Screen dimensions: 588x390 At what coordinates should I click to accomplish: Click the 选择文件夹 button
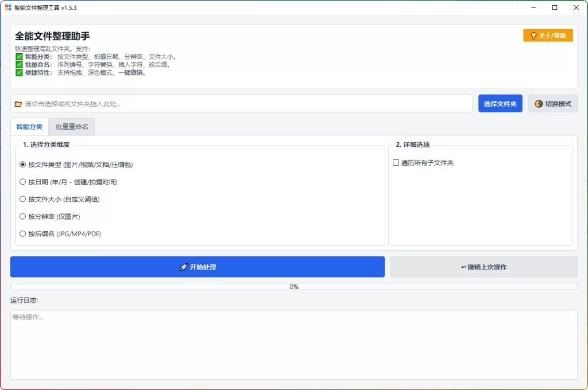(500, 103)
